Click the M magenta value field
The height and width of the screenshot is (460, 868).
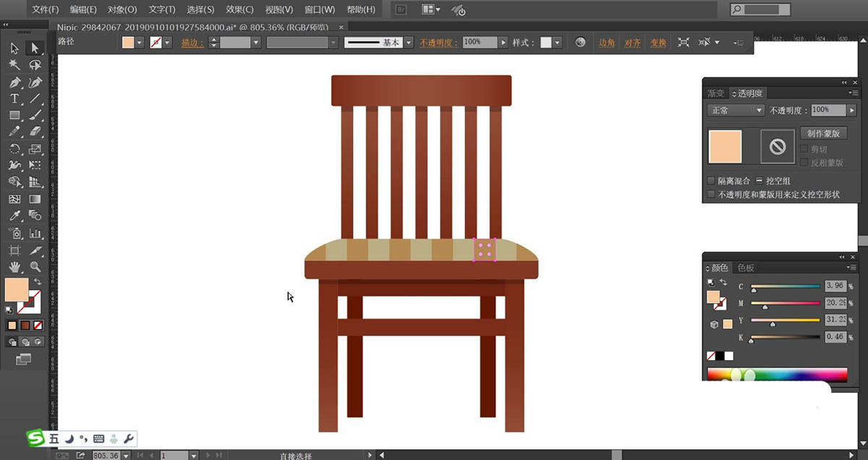tap(835, 303)
